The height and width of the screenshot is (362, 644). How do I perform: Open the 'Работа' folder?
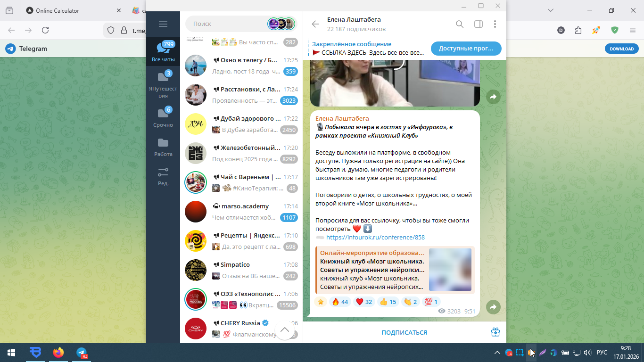pos(163,148)
